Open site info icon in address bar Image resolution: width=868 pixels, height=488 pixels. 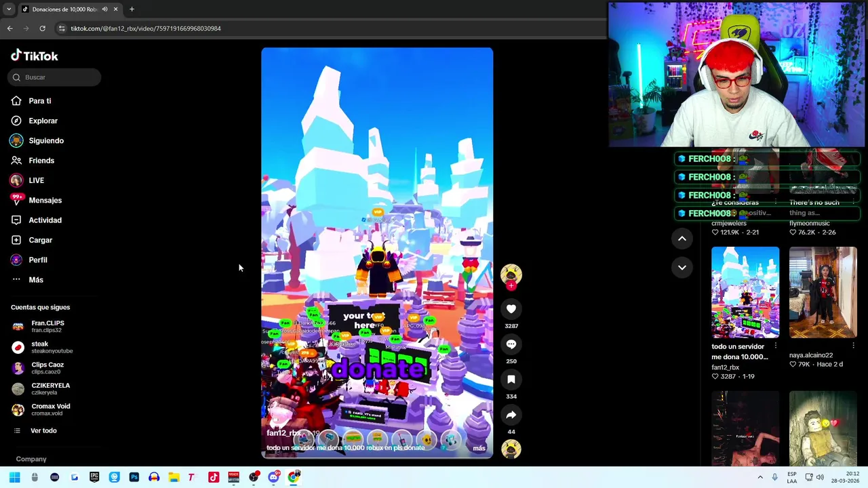click(62, 28)
